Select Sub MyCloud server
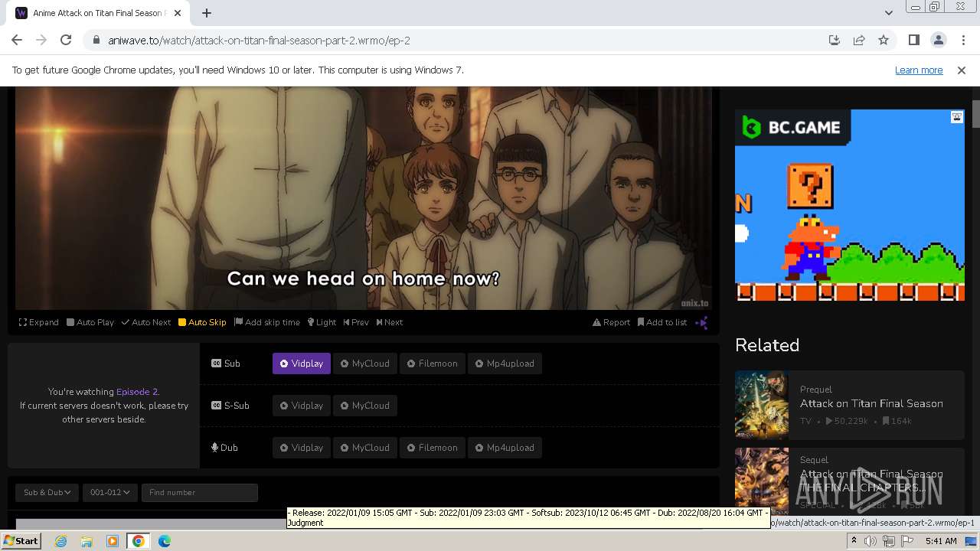980x551 pixels. 365,364
